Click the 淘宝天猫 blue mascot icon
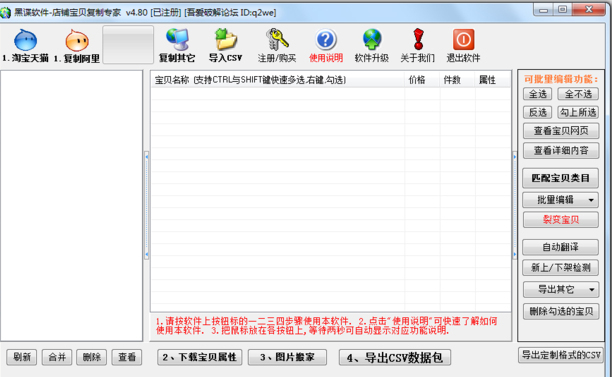 click(x=25, y=40)
